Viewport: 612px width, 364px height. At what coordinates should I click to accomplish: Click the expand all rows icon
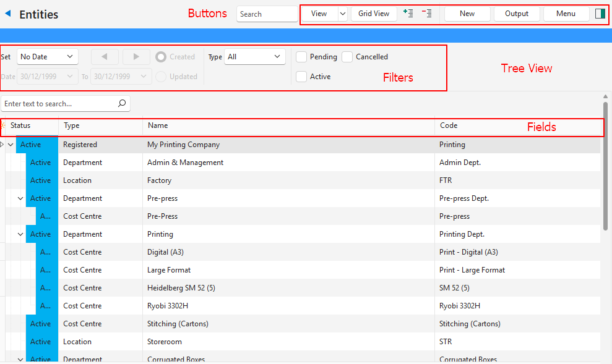point(408,14)
